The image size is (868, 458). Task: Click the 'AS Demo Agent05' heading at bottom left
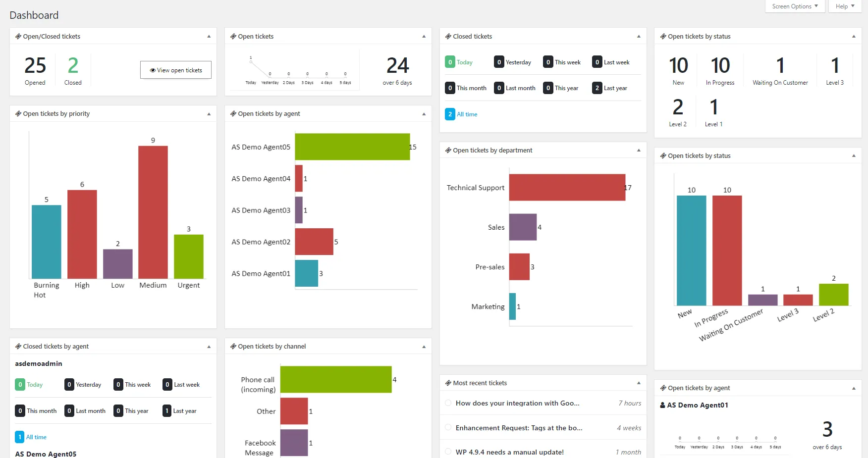point(46,454)
